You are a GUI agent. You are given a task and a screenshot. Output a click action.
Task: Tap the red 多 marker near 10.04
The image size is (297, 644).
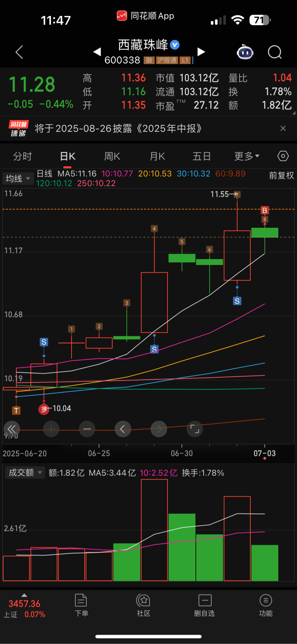[x=44, y=409]
